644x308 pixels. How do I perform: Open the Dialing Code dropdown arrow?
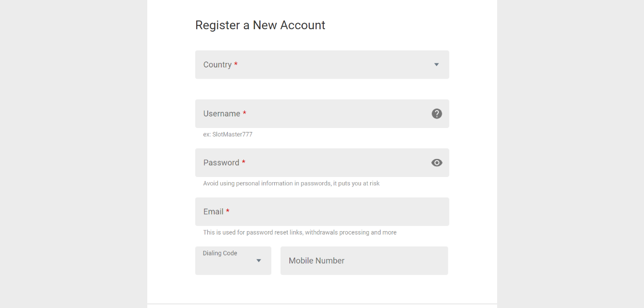coord(258,261)
